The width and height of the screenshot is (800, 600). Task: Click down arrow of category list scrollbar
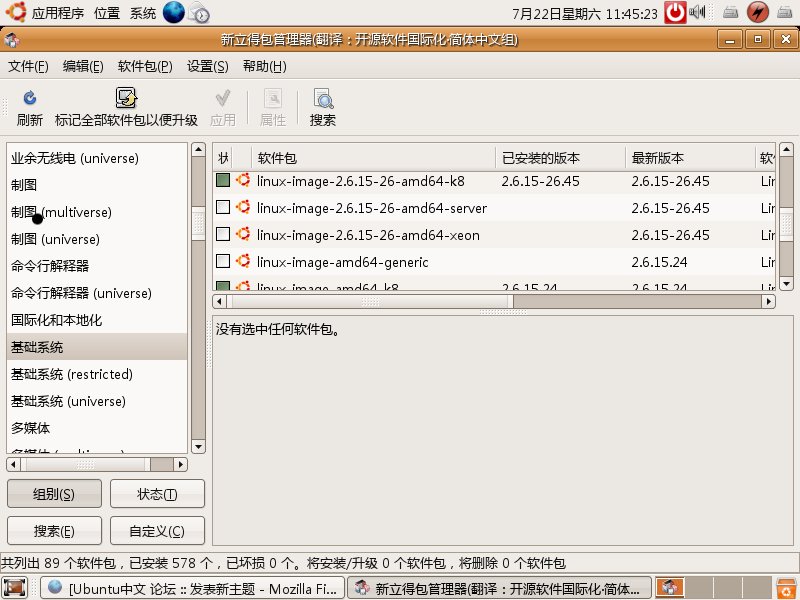198,447
